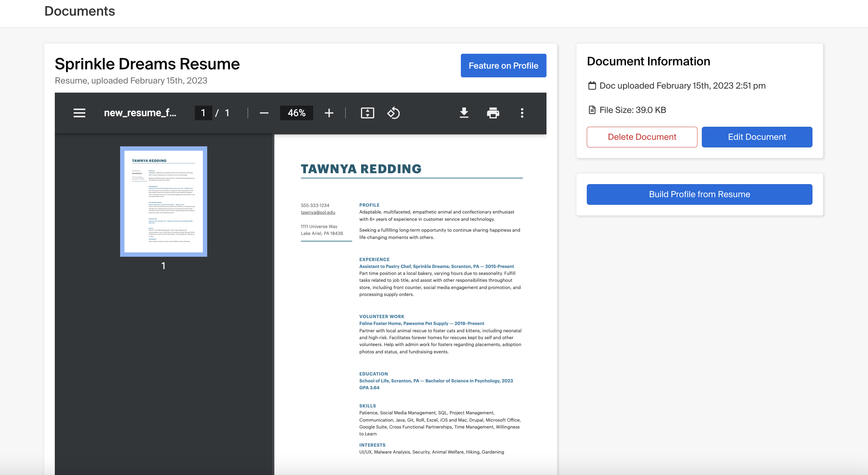The width and height of the screenshot is (868, 475).
Task: Click the fit to page icon
Action: [367, 113]
